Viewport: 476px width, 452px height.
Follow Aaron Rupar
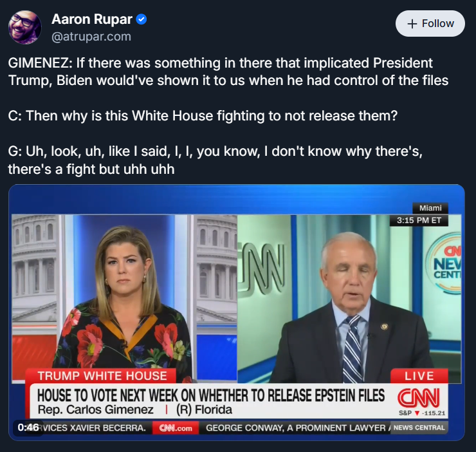[x=430, y=24]
